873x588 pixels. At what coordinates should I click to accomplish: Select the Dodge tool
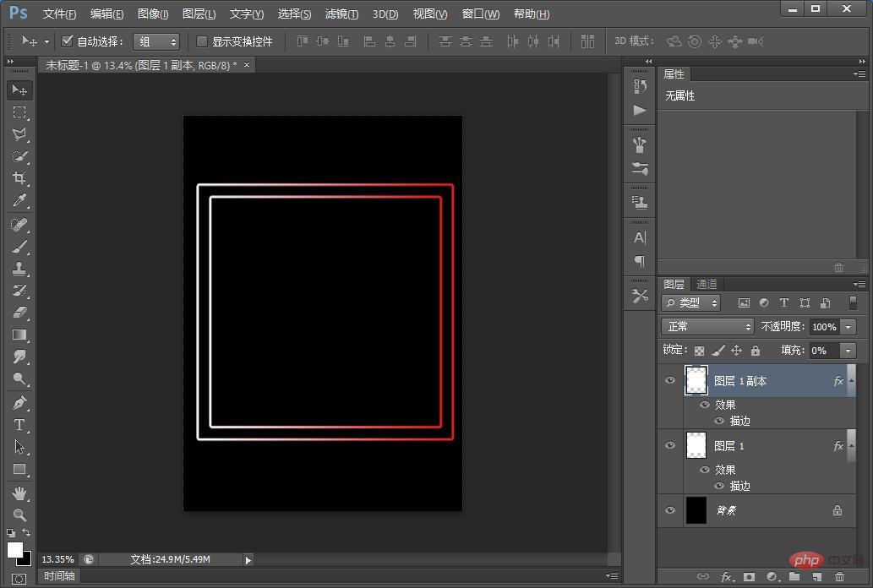pyautogui.click(x=19, y=378)
